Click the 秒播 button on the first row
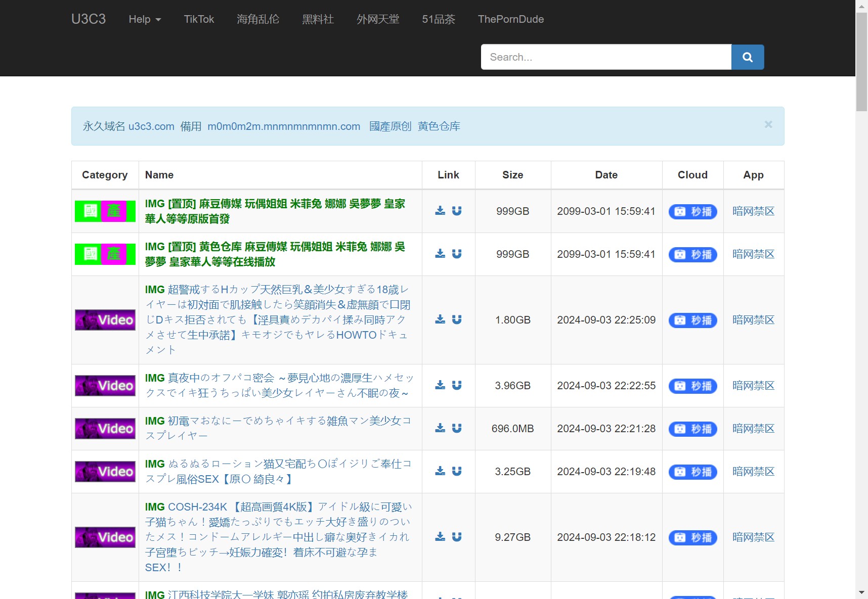 (692, 212)
